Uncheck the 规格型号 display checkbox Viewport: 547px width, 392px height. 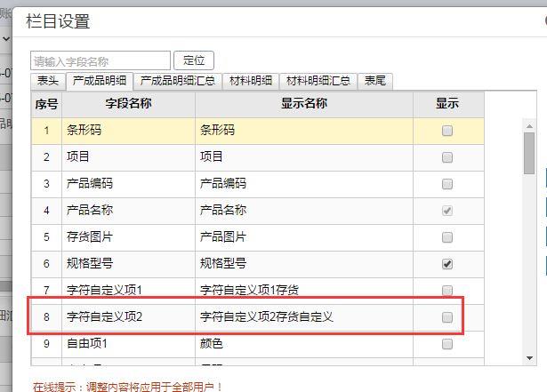pyautogui.click(x=447, y=264)
